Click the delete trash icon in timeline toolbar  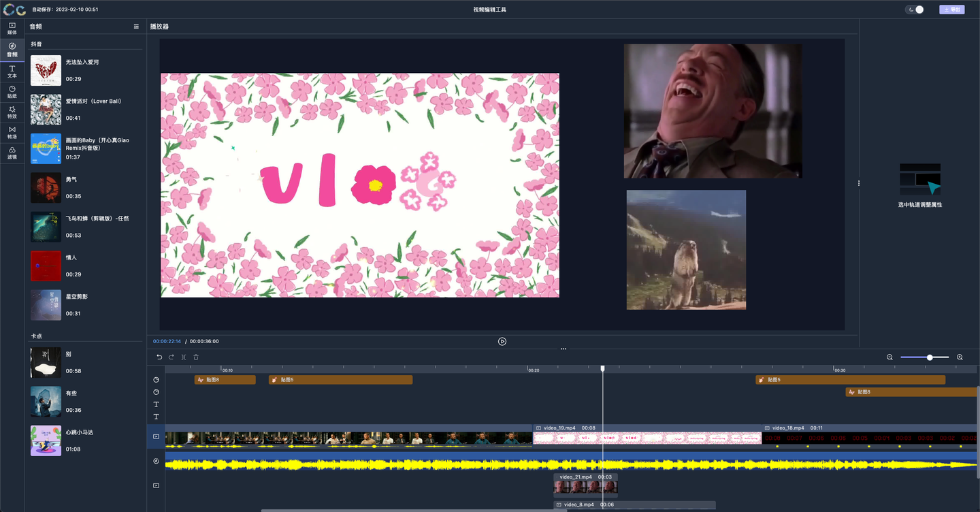point(195,357)
